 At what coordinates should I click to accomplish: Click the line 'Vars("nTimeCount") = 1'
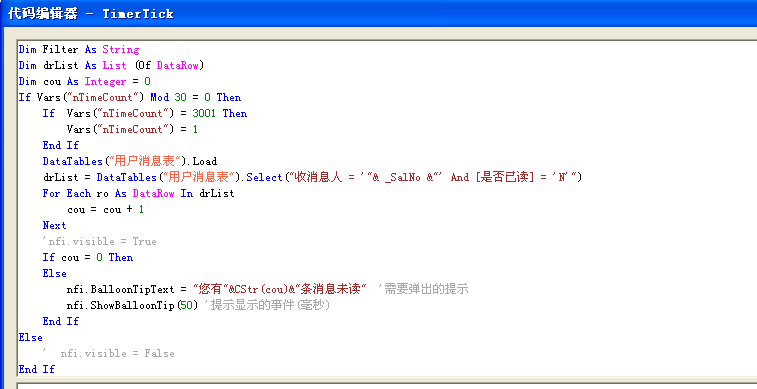132,129
